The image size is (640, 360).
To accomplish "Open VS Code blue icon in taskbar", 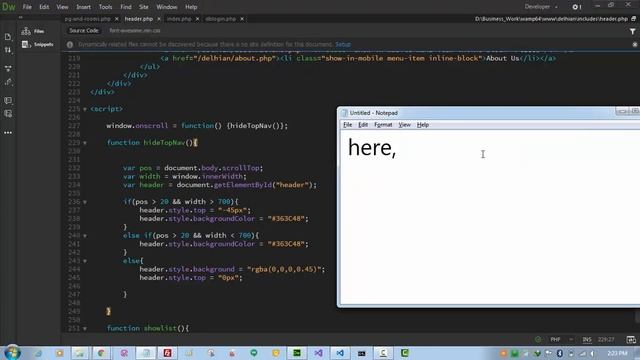I will tap(340, 353).
